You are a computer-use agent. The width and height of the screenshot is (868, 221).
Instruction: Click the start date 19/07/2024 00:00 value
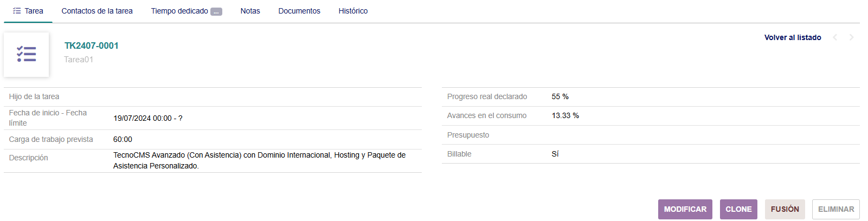pos(143,118)
